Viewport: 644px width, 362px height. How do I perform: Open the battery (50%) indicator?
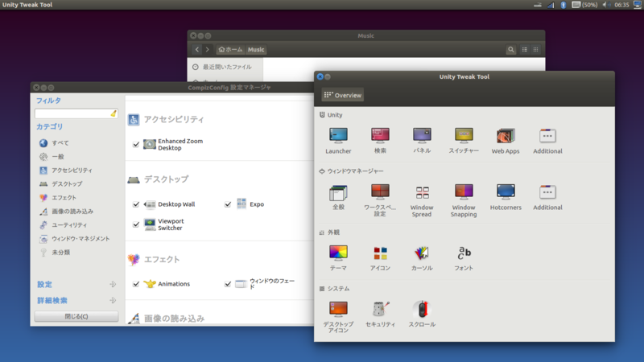(585, 5)
